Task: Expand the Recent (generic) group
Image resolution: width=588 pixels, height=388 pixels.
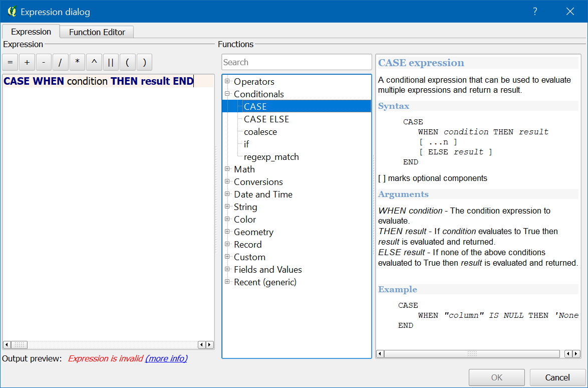Action: [x=227, y=282]
